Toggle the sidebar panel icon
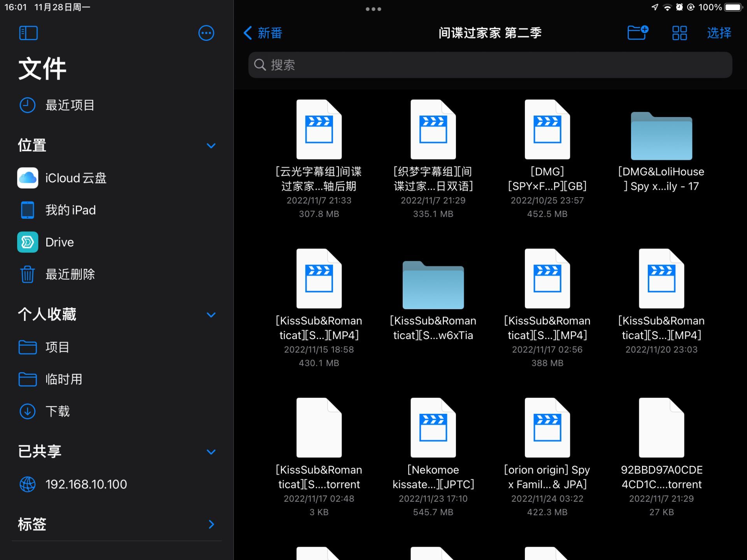 pos(28,33)
